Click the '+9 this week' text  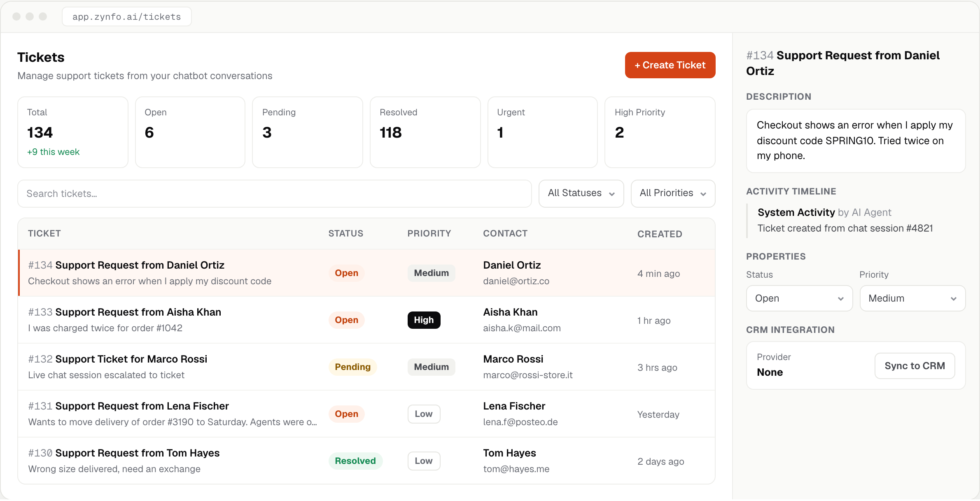(x=54, y=152)
